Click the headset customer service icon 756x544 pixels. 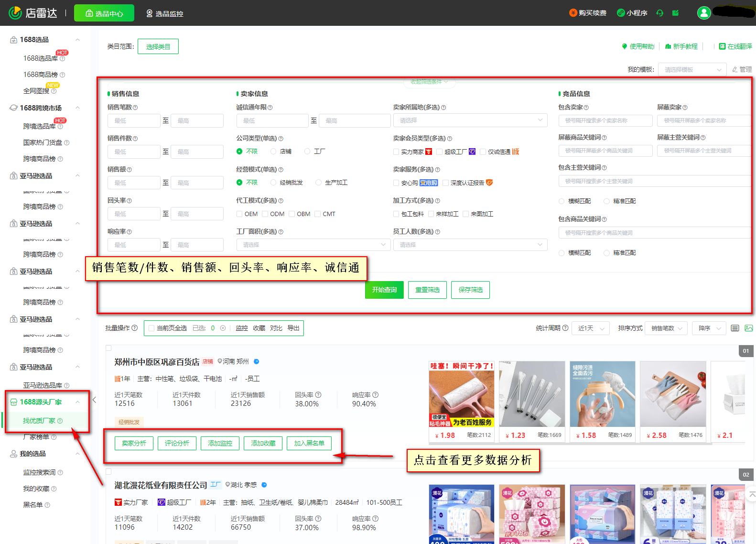(x=660, y=13)
